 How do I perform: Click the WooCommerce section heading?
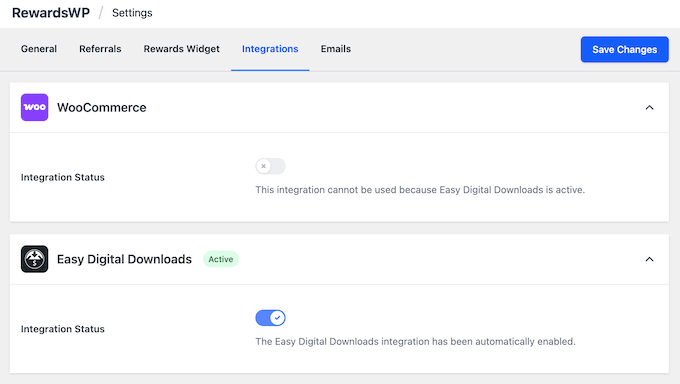[101, 107]
